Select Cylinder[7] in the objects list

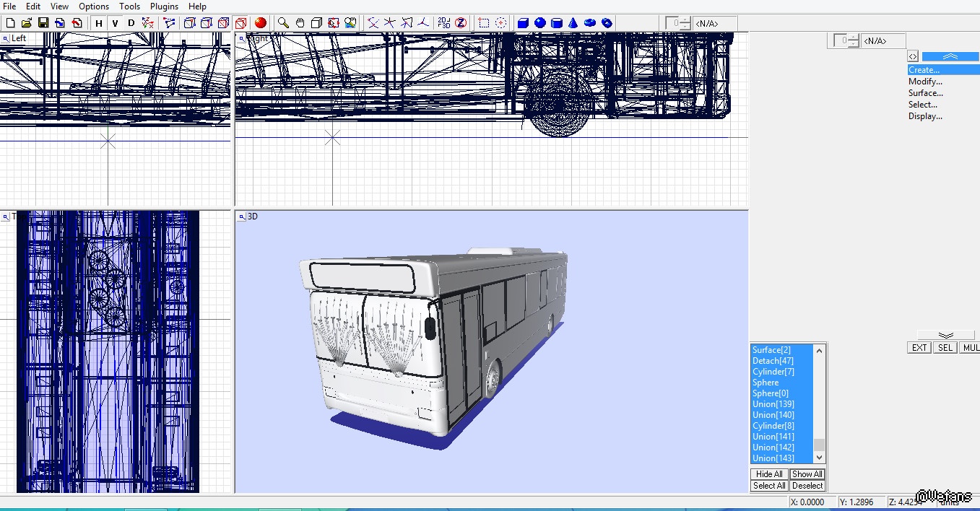coord(773,372)
